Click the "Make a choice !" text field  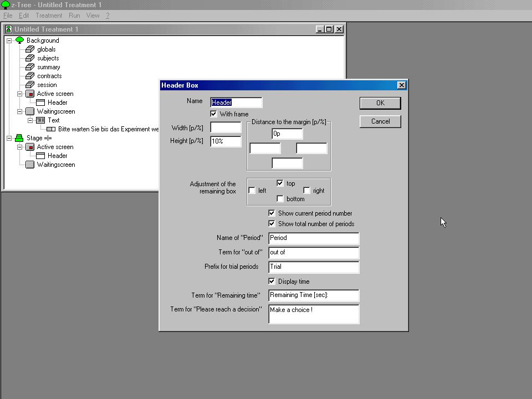point(314,314)
